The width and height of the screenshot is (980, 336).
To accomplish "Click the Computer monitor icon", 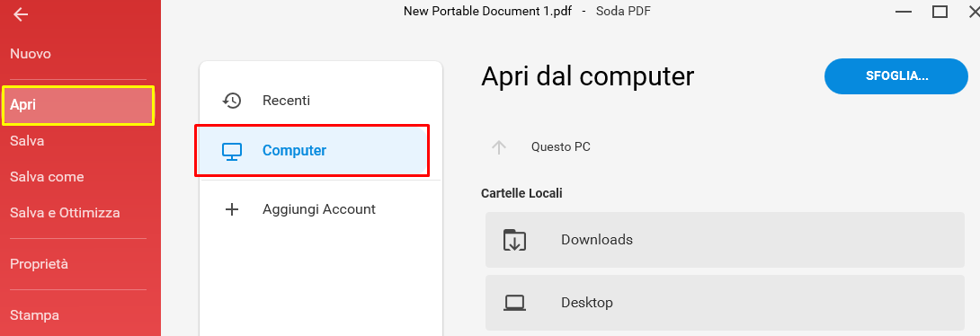I will click(232, 151).
